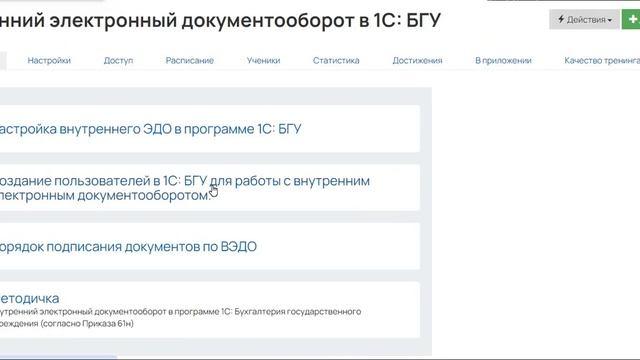
Task: Go to the Ученики tab
Action: [263, 60]
